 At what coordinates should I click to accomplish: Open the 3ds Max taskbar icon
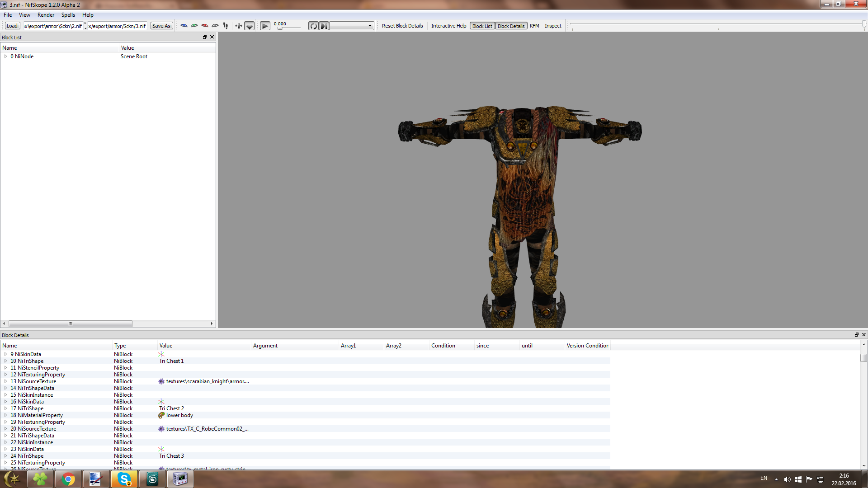[152, 479]
